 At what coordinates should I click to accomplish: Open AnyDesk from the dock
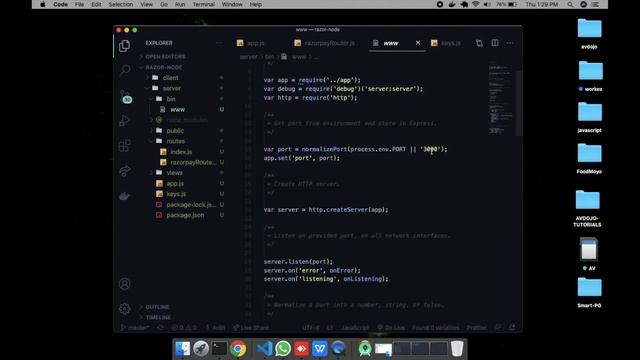pyautogui.click(x=301, y=349)
